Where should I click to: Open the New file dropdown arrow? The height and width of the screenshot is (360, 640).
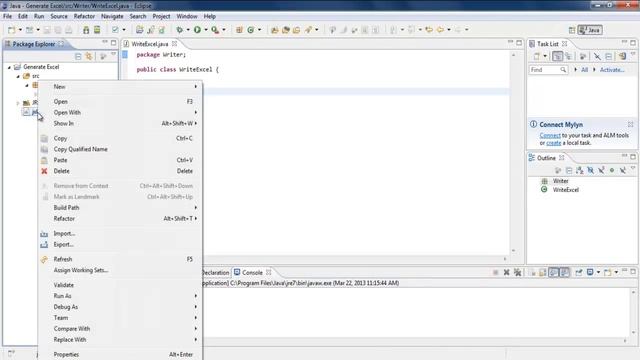(20, 30)
